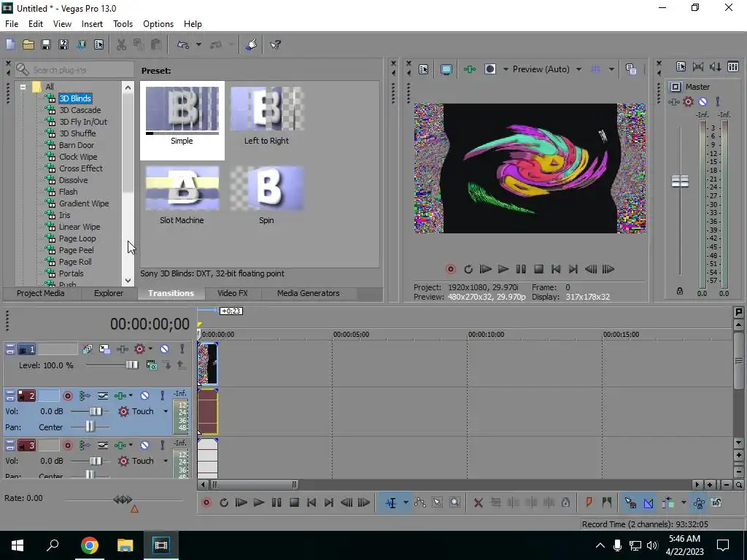Open the mixer Downmix Output icon
This screenshot has height=560, width=747.
tap(698, 66)
